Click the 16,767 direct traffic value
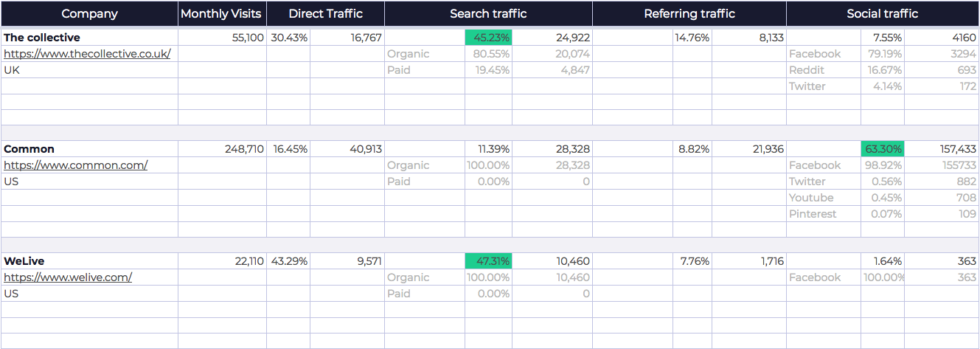The width and height of the screenshot is (980, 349). tap(347, 38)
